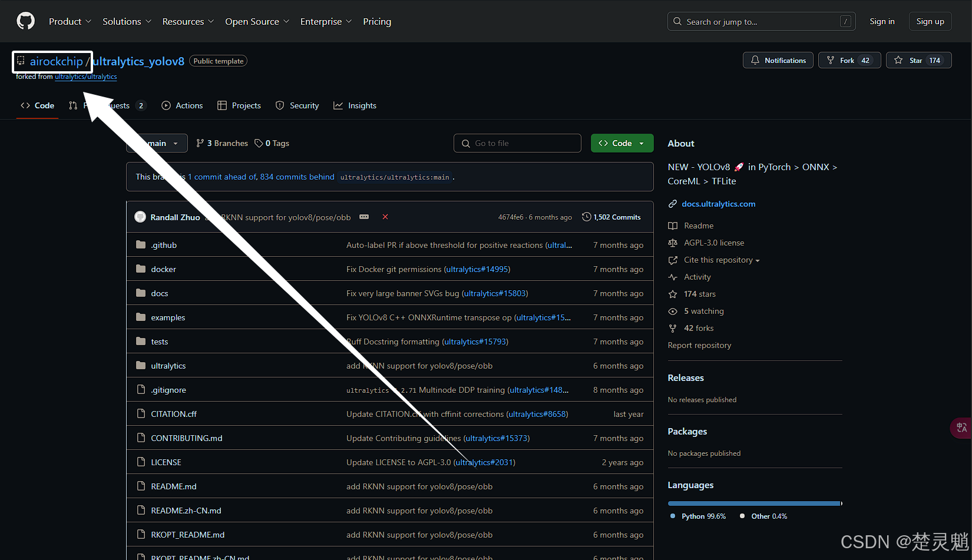Fork the repository with the Fork button
972x560 pixels.
pyautogui.click(x=849, y=60)
